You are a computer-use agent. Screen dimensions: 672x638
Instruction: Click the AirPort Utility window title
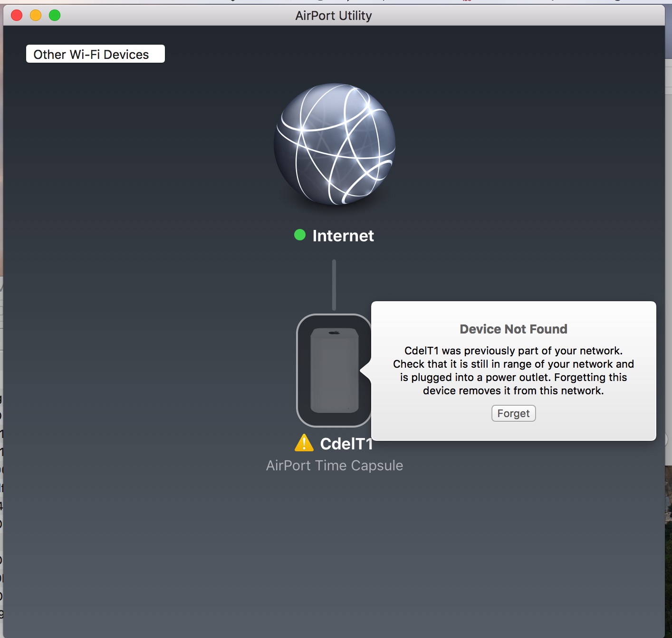(334, 16)
